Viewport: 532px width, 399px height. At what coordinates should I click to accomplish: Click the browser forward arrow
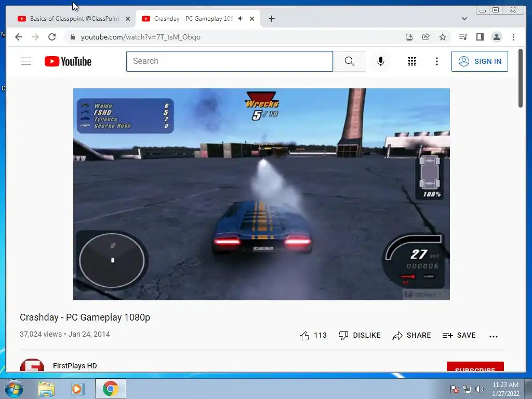point(35,37)
